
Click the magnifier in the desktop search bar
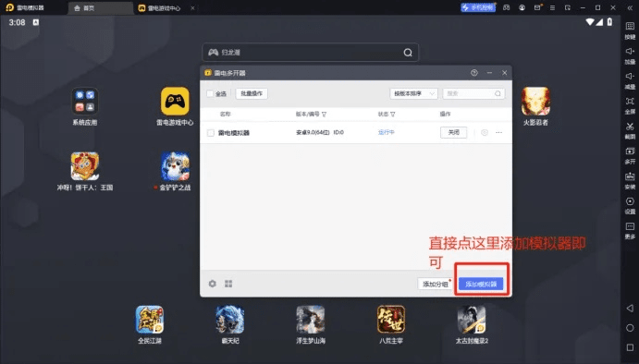coord(408,53)
